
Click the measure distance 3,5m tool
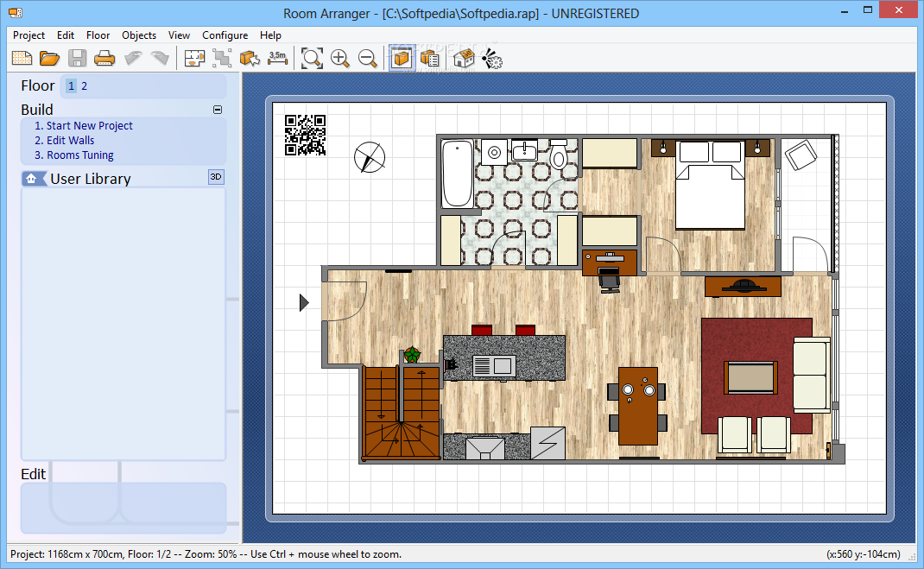click(277, 59)
